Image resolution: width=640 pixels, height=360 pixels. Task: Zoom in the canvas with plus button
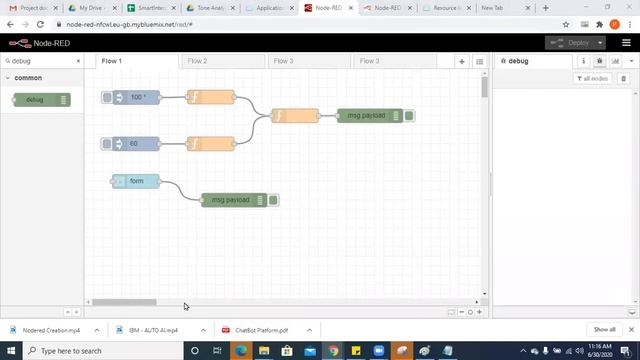click(x=479, y=312)
